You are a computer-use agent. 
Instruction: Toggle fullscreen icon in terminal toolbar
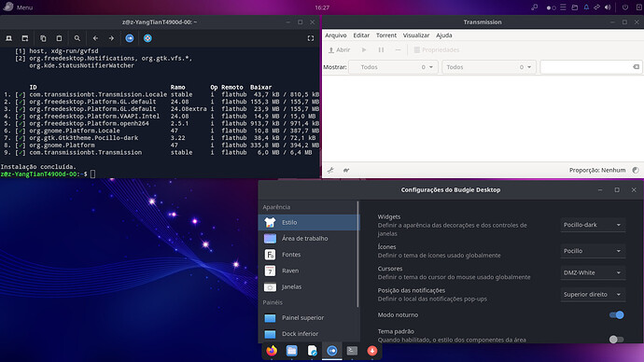point(311,38)
